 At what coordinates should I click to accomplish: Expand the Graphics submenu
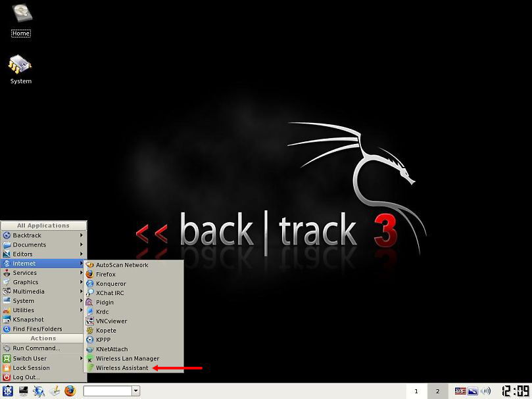[43, 282]
